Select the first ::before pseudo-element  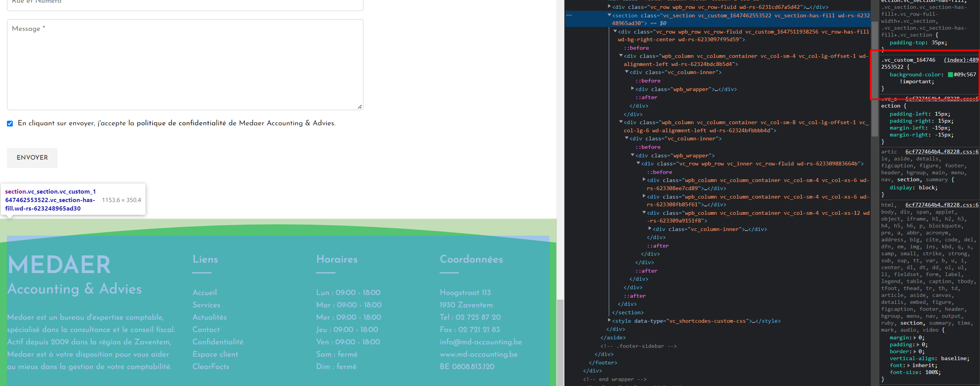point(636,48)
